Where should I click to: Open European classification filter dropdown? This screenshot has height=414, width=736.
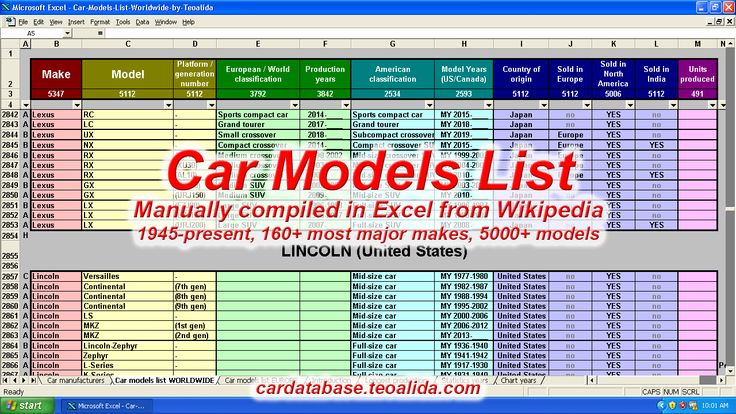294,105
